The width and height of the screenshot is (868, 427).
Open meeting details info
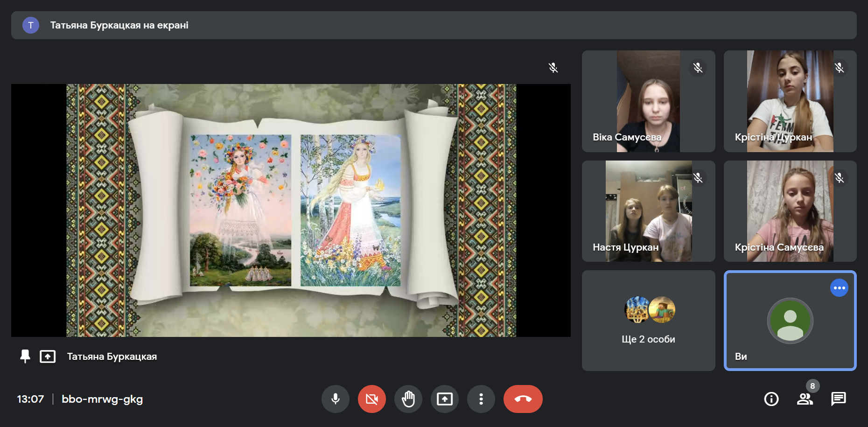point(771,399)
